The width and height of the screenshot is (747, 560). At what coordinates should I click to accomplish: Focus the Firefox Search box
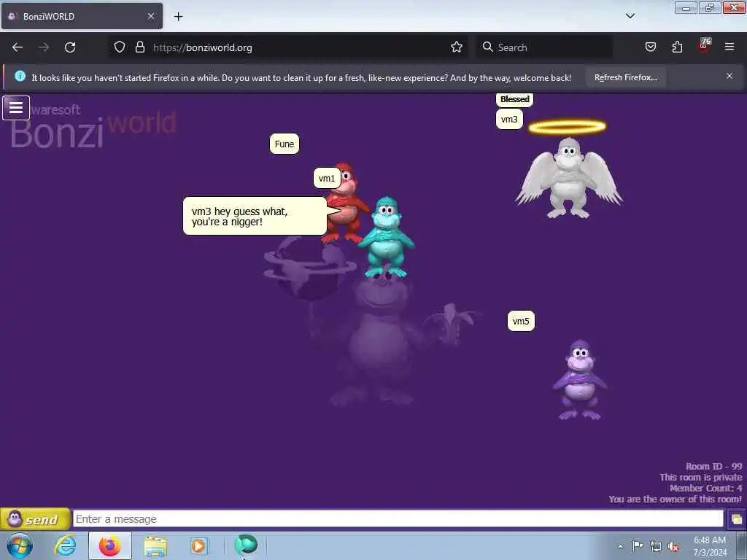click(544, 47)
